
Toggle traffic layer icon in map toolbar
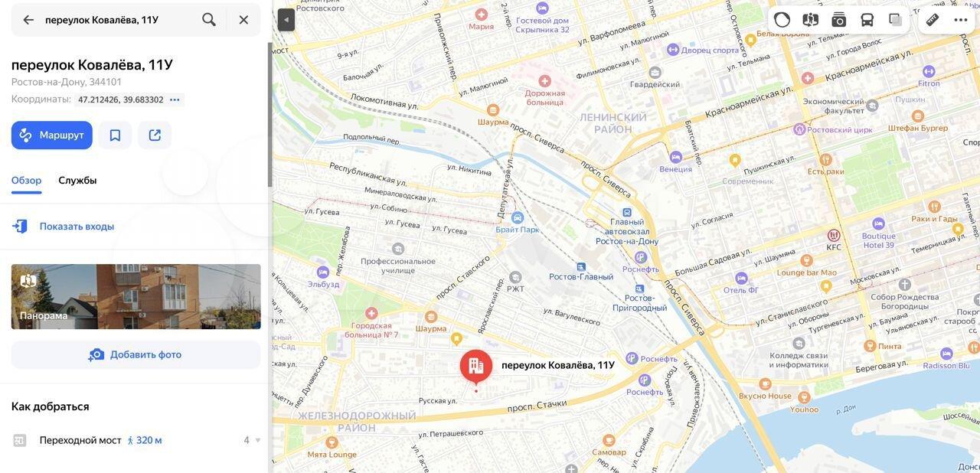tap(782, 20)
